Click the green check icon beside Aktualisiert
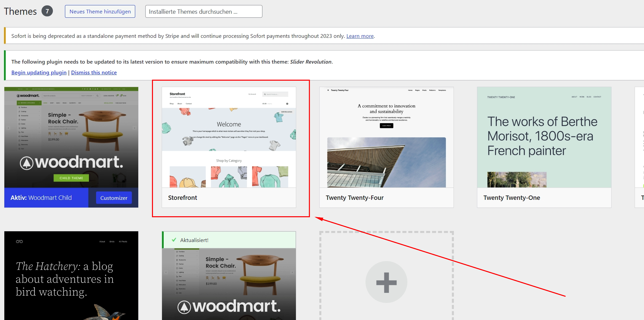Viewport: 644px width, 320px height. tap(174, 240)
